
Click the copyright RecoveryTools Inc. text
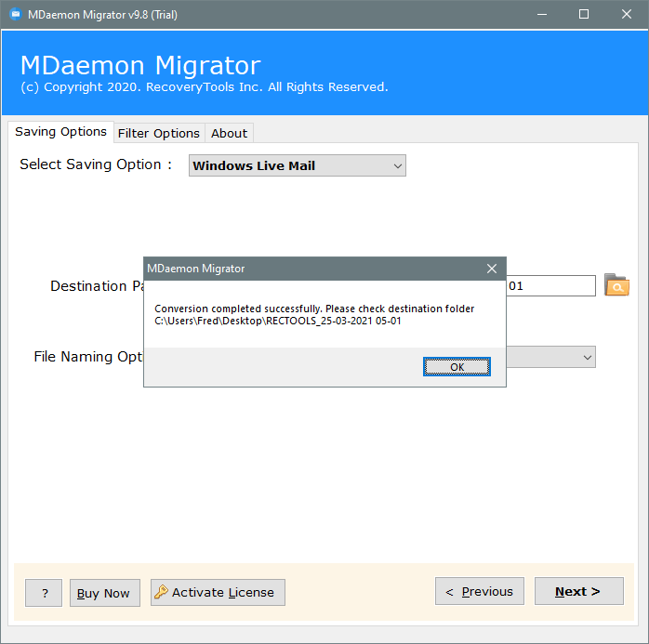click(x=205, y=86)
